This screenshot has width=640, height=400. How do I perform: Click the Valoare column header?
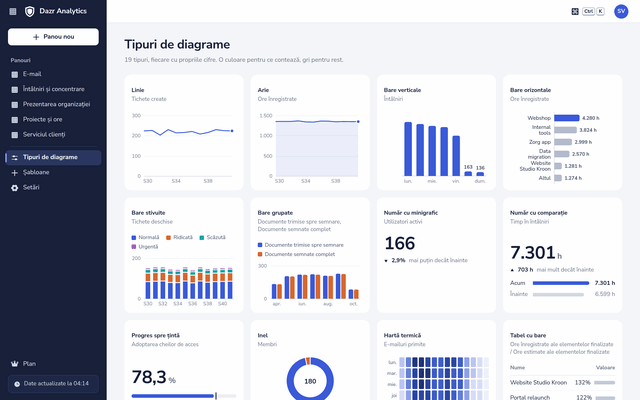[x=605, y=368]
